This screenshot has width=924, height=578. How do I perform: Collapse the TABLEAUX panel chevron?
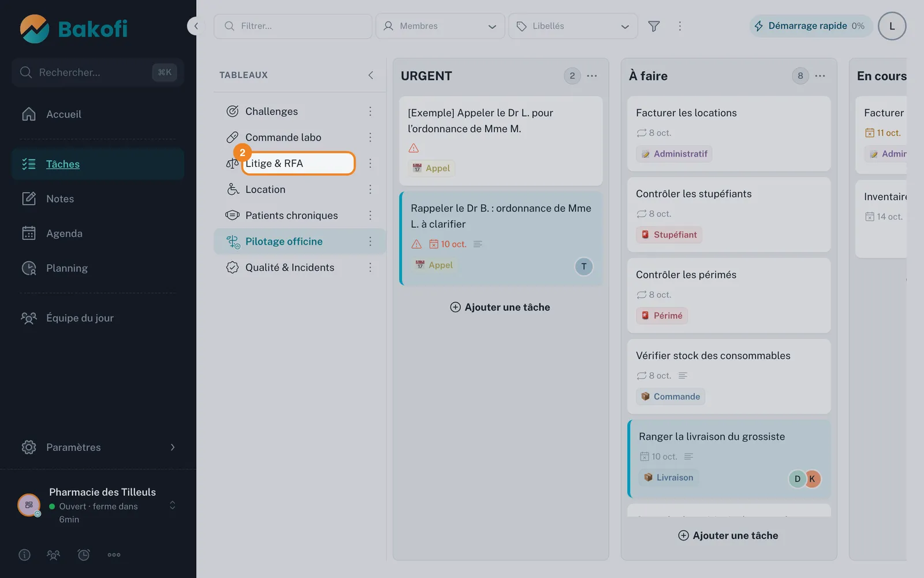(x=371, y=75)
